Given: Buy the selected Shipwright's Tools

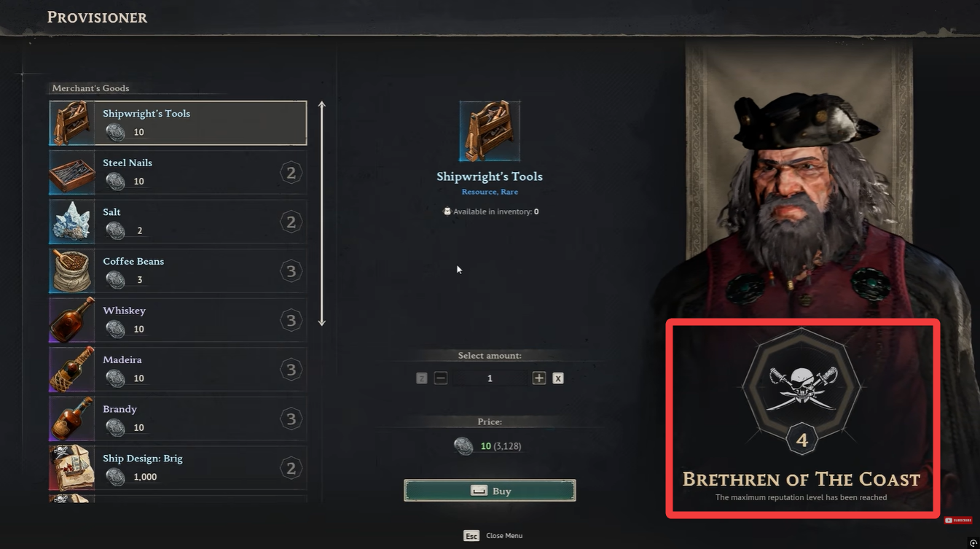Looking at the screenshot, I should point(490,491).
